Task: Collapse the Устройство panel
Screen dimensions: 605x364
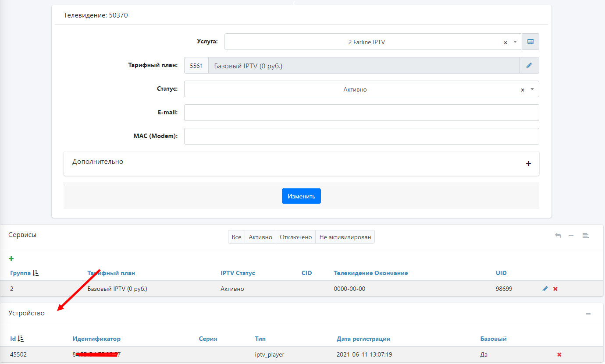Action: (x=588, y=314)
